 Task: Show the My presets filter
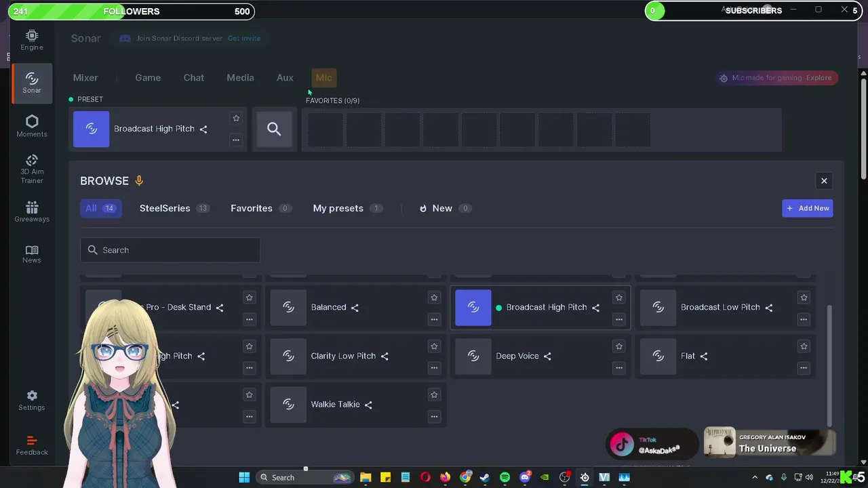tap(348, 208)
